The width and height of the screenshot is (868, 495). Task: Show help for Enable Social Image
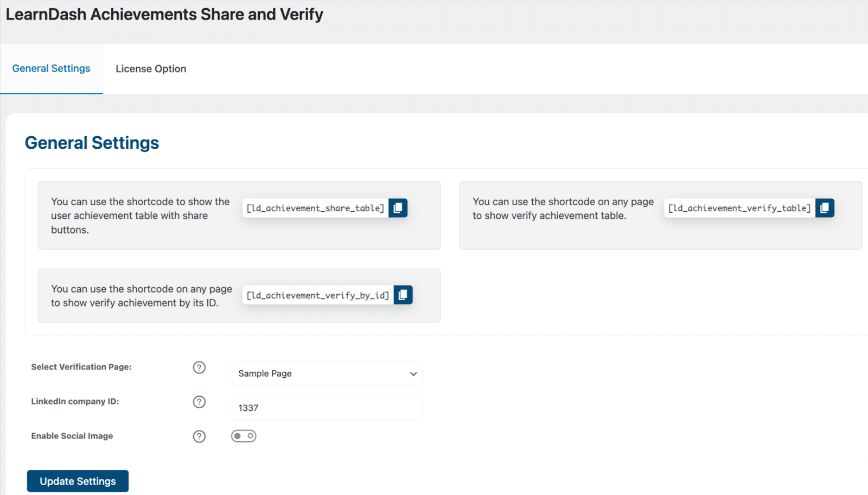199,436
